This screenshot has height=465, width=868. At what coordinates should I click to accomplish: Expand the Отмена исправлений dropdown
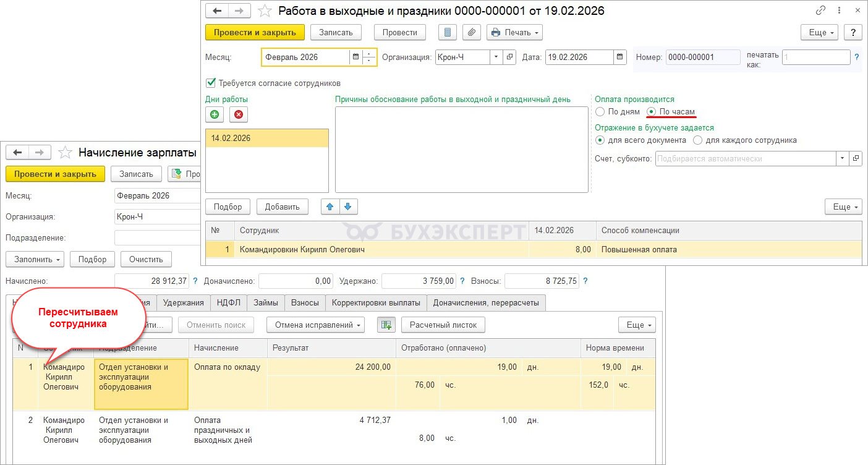[315, 325]
